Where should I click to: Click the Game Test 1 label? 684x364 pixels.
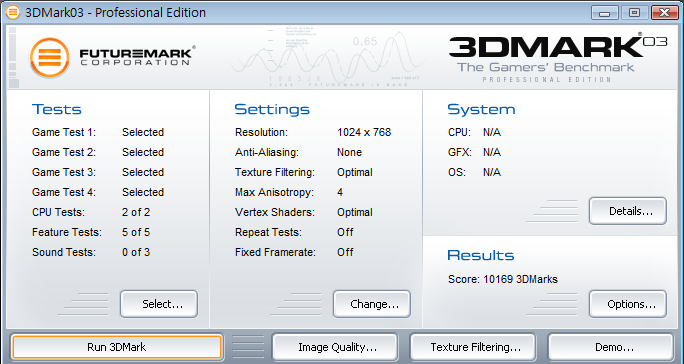[x=64, y=132]
